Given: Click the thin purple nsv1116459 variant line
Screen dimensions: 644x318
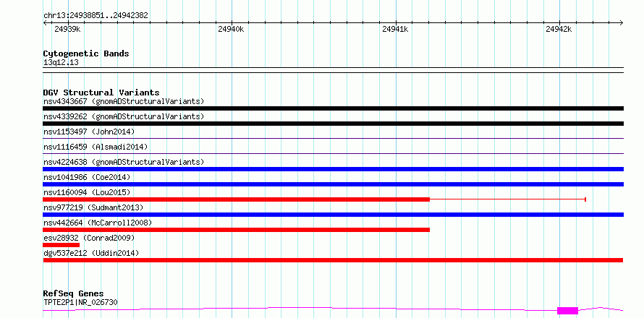Looking at the screenshot, I should coord(333,153).
